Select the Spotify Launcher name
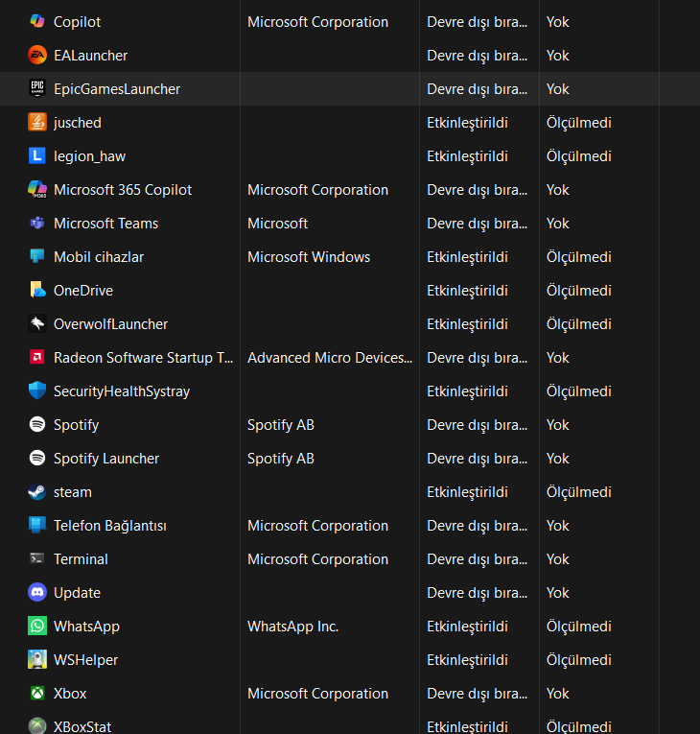Image resolution: width=700 pixels, height=734 pixels. coord(106,459)
